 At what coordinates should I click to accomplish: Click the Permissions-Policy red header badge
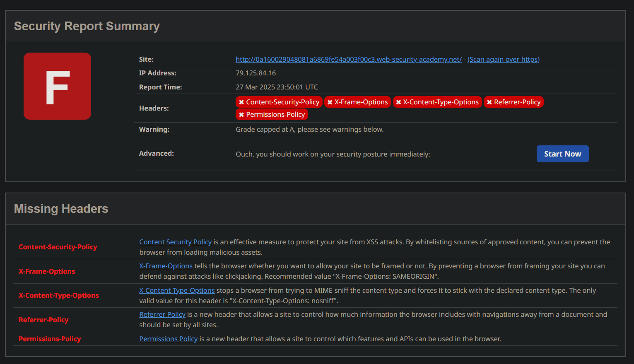coord(272,114)
